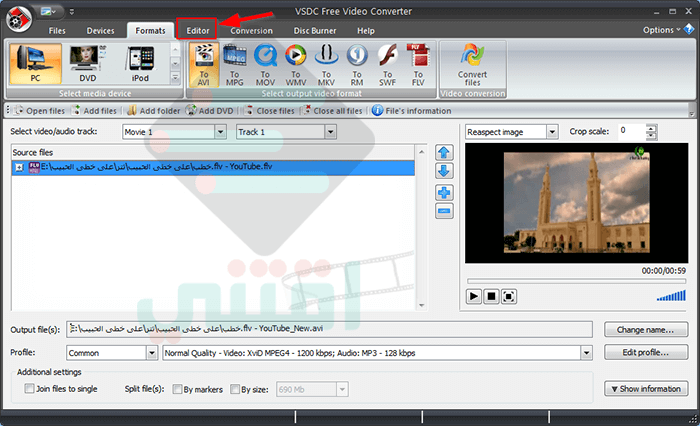Viewport: 700px width, 426px height.
Task: Click the Show information button
Action: [646, 388]
